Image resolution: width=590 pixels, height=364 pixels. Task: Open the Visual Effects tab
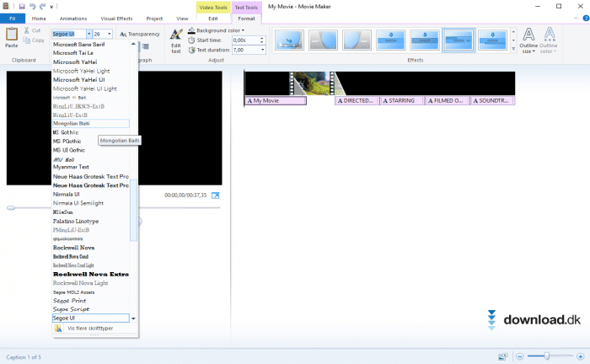point(116,19)
